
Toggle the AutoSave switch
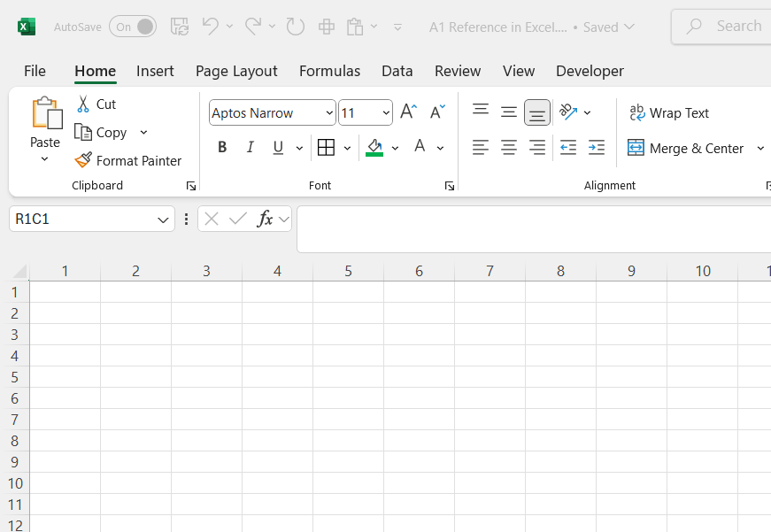[x=133, y=27]
